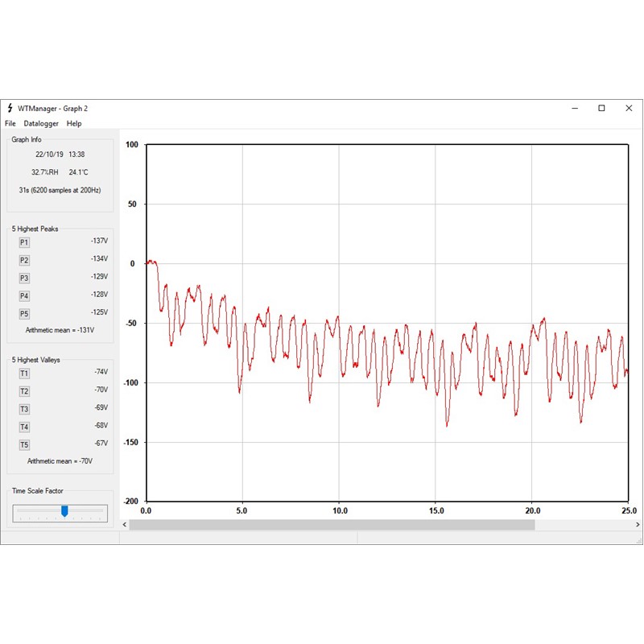This screenshot has width=644, height=644.
Task: Open the File menu
Action: tap(10, 123)
